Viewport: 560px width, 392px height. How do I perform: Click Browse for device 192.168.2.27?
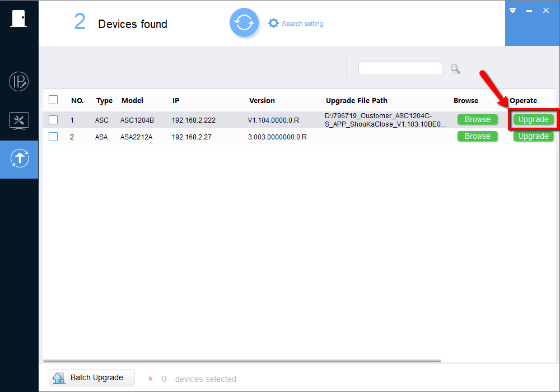[x=477, y=137]
